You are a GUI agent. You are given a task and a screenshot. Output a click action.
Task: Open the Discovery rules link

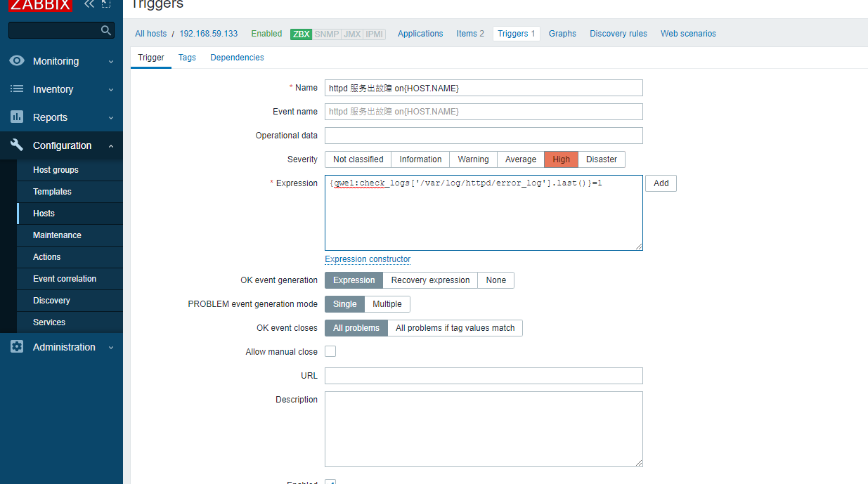pyautogui.click(x=618, y=34)
